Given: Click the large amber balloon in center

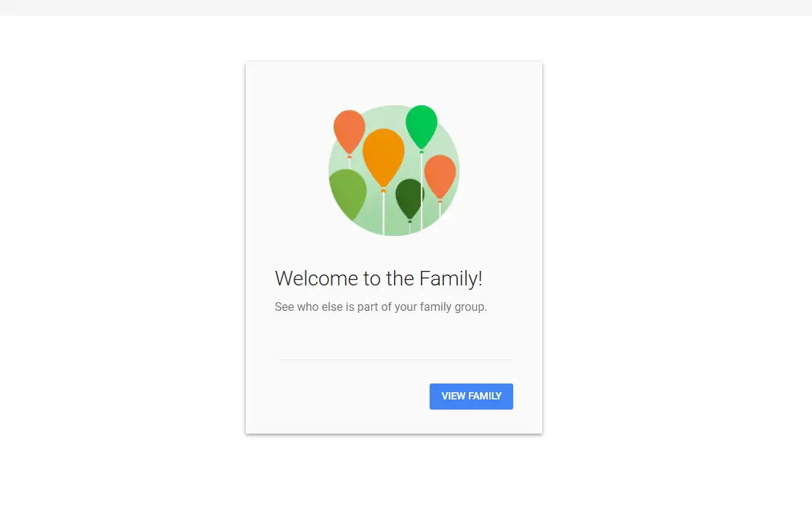Looking at the screenshot, I should [x=383, y=157].
